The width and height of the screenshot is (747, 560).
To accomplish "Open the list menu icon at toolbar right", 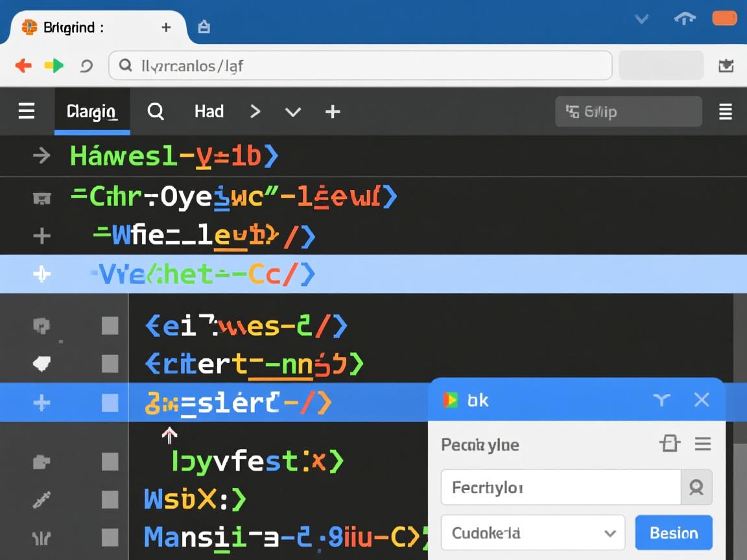I will pos(726,111).
